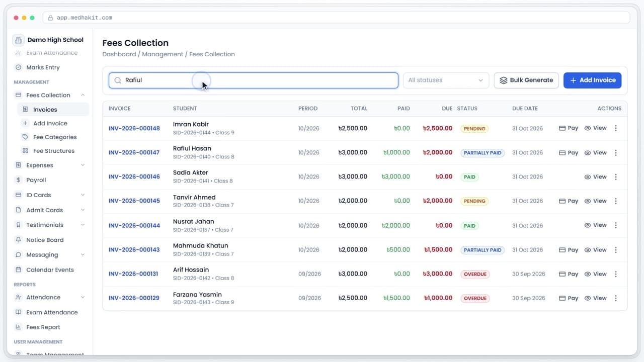
Task: Click the search magnifier icon in the search box
Action: tap(118, 80)
